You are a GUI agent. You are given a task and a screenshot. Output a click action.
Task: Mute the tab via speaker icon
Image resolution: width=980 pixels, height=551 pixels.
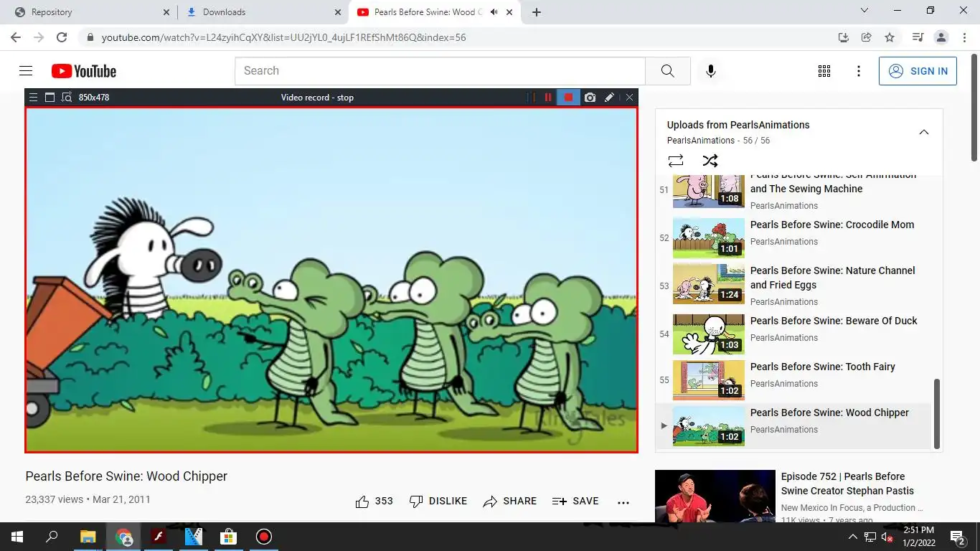494,12
